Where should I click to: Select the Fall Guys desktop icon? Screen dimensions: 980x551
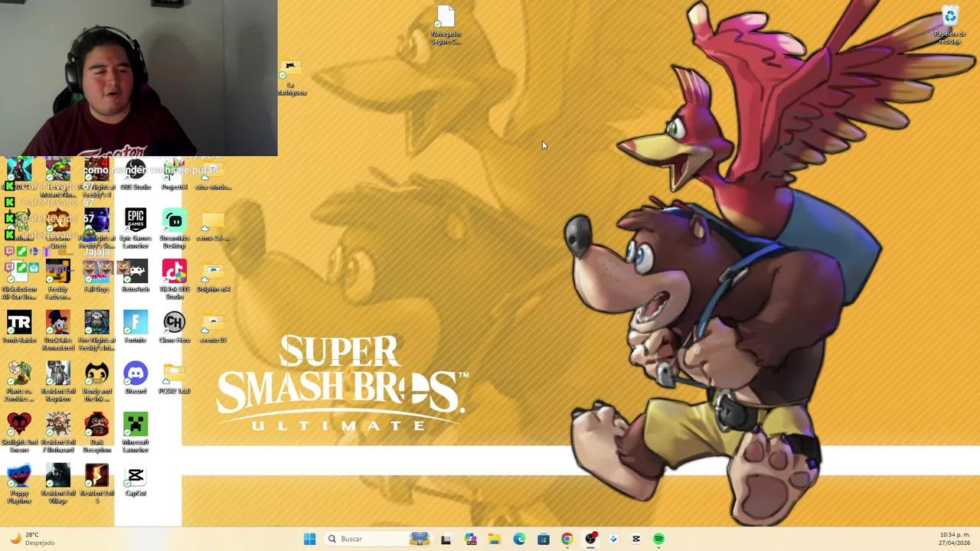(96, 276)
